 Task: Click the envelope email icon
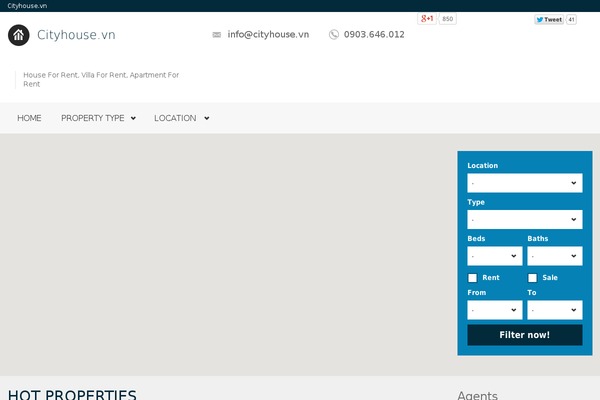(217, 35)
